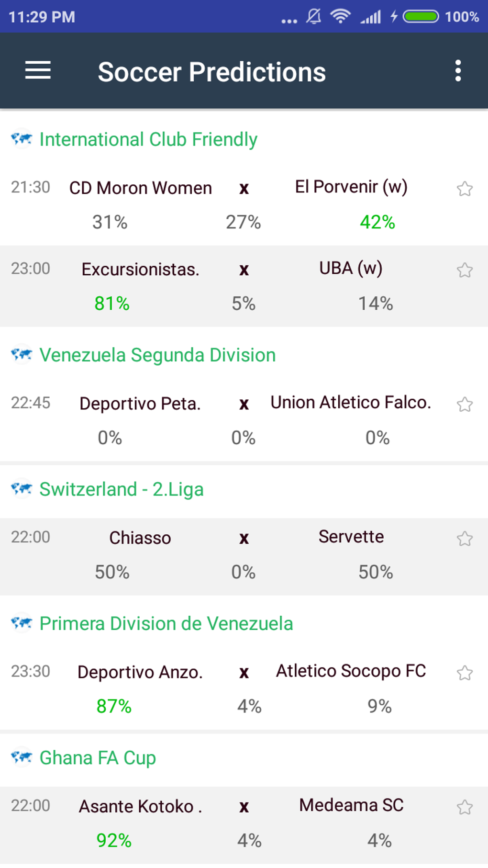Screen dimensions: 488x868
Task: Open the three-dot overflow menu
Action: coord(458,71)
